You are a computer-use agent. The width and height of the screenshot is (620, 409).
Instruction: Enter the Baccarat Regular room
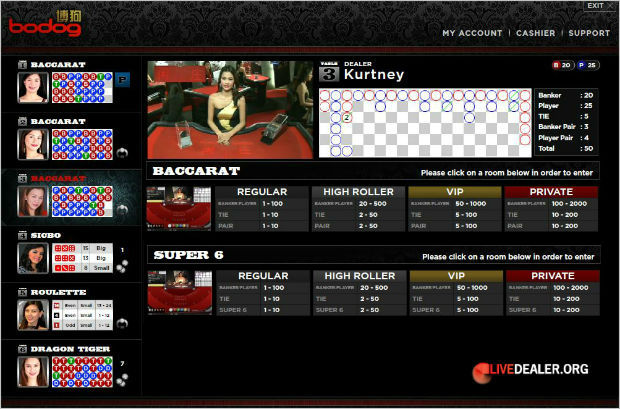262,209
